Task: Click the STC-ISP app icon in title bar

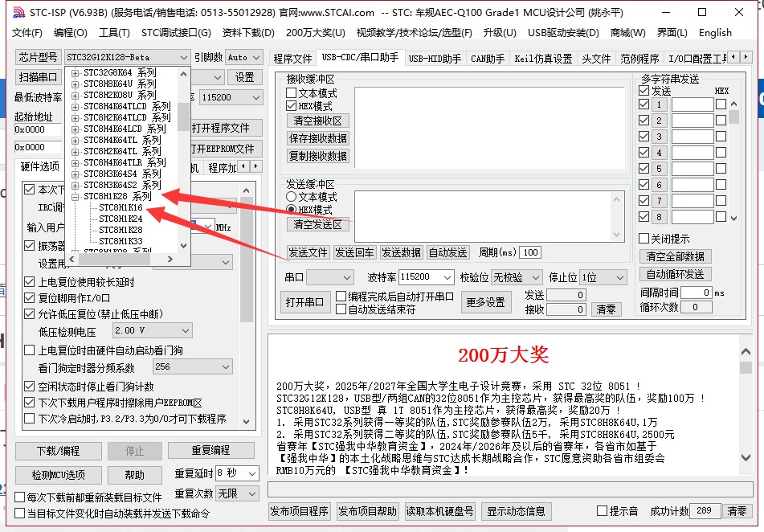Action: pyautogui.click(x=18, y=12)
